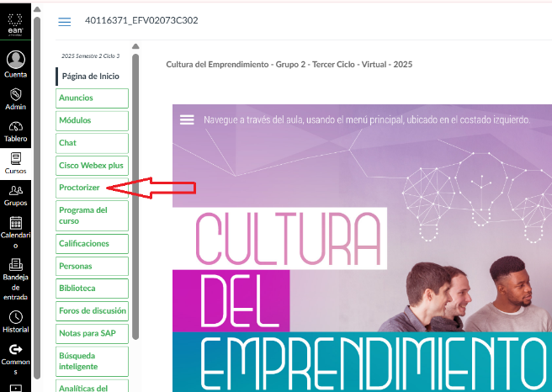Open the Ean university logo home

pyautogui.click(x=15, y=24)
